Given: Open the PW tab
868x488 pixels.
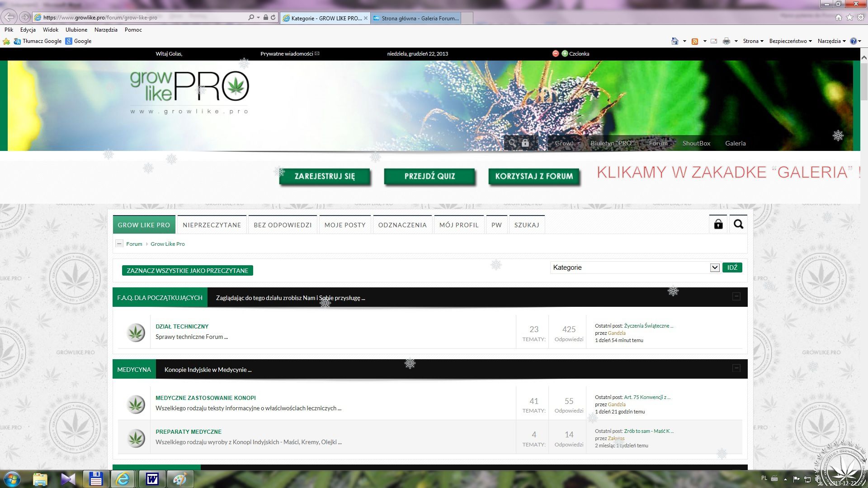Looking at the screenshot, I should pos(496,225).
